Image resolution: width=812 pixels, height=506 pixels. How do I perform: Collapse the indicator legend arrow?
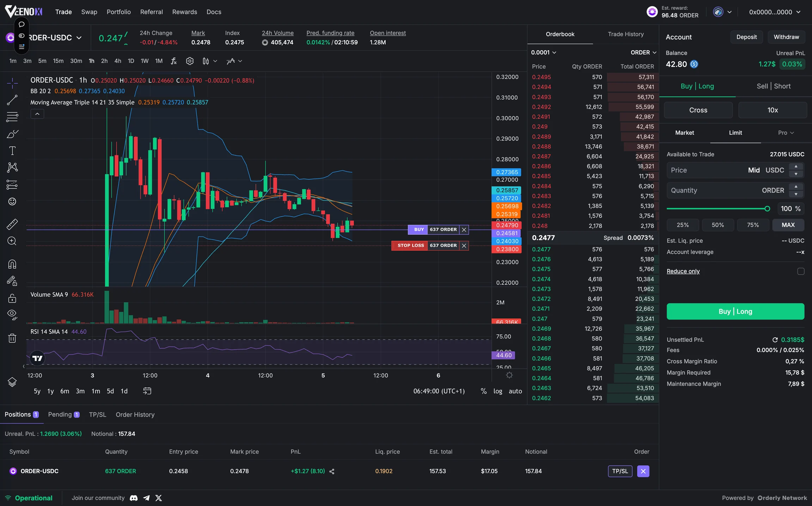coord(37,114)
